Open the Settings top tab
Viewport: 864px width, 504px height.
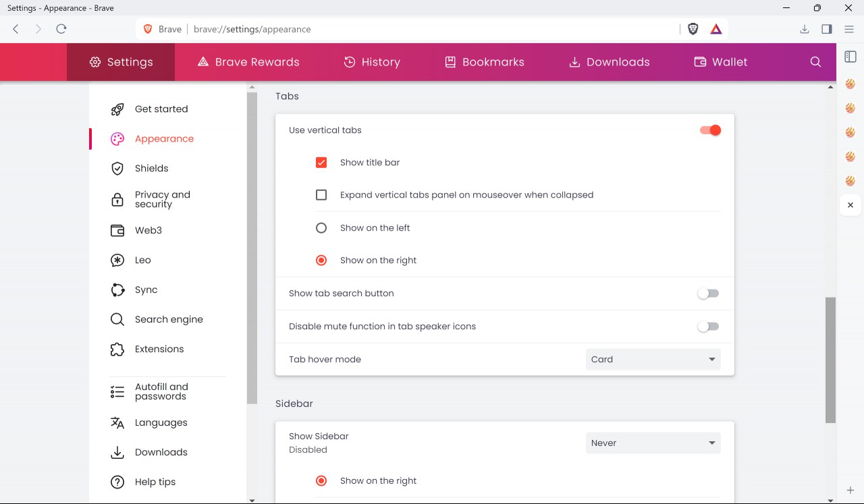point(121,62)
